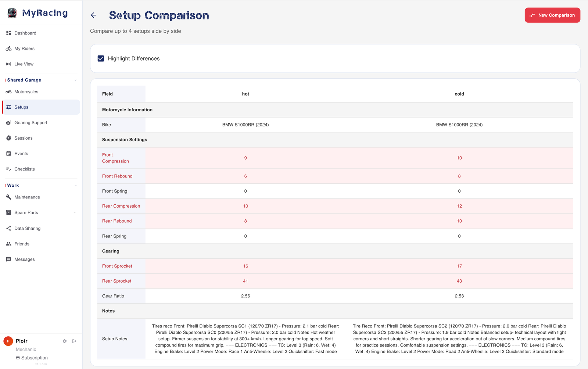
Task: Click the Piotr avatar circle
Action: 8,341
